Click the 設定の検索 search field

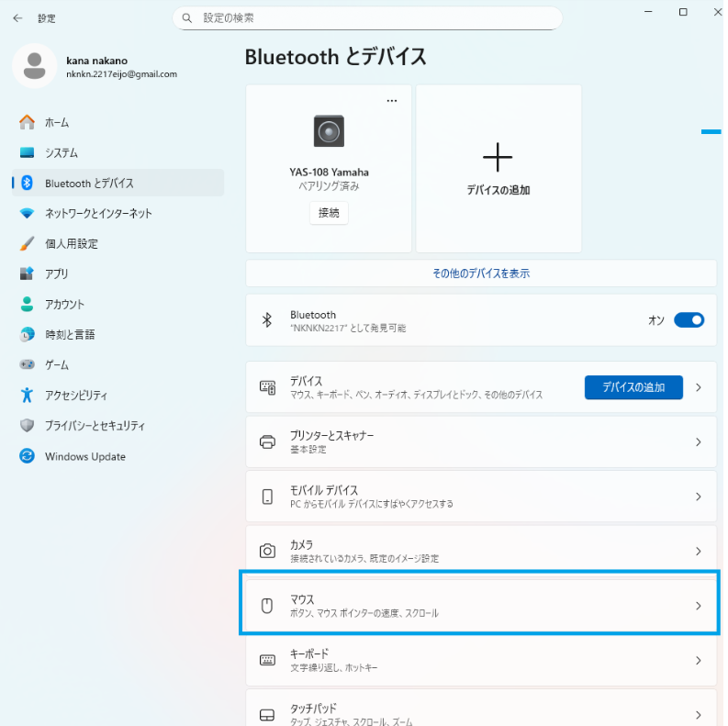[x=367, y=17]
